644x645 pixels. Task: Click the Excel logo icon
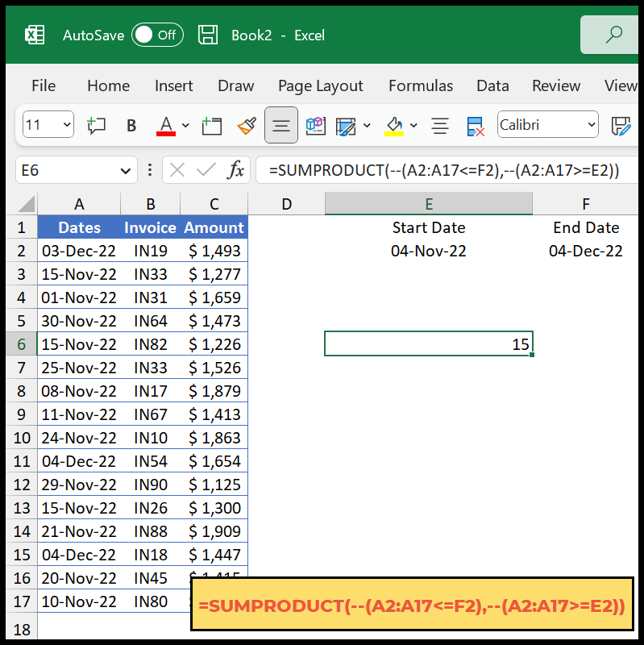tap(35, 35)
